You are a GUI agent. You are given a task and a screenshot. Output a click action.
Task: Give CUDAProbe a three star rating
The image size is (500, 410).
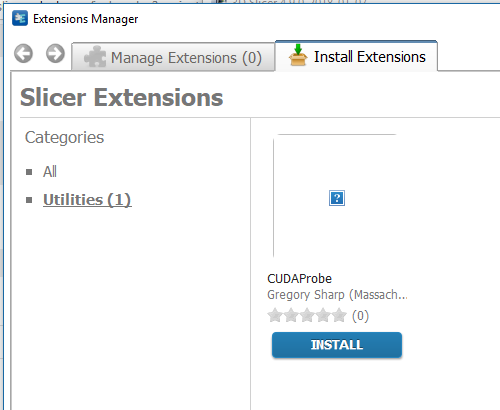[x=307, y=315]
